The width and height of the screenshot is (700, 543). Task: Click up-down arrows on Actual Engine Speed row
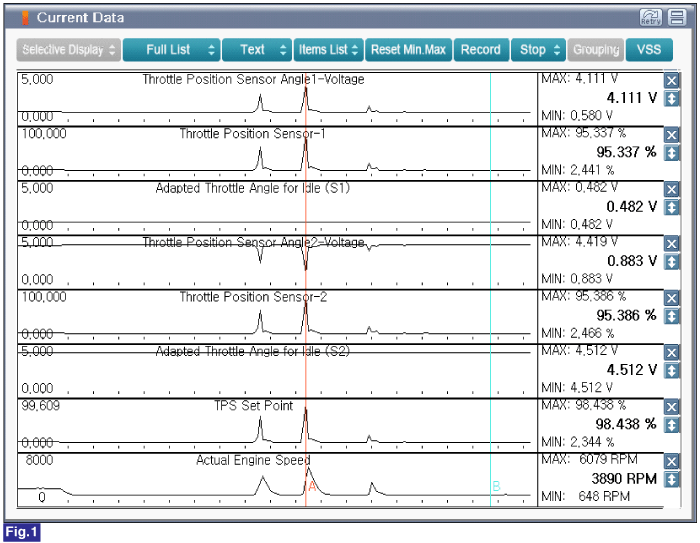(x=671, y=480)
